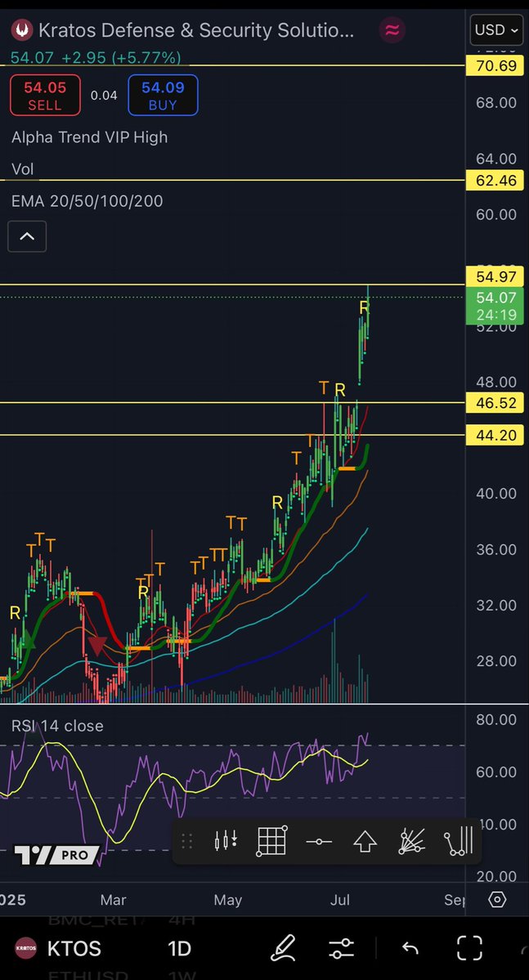Collapse the indicator legend with chevron
The image size is (529, 980).
click(x=27, y=236)
